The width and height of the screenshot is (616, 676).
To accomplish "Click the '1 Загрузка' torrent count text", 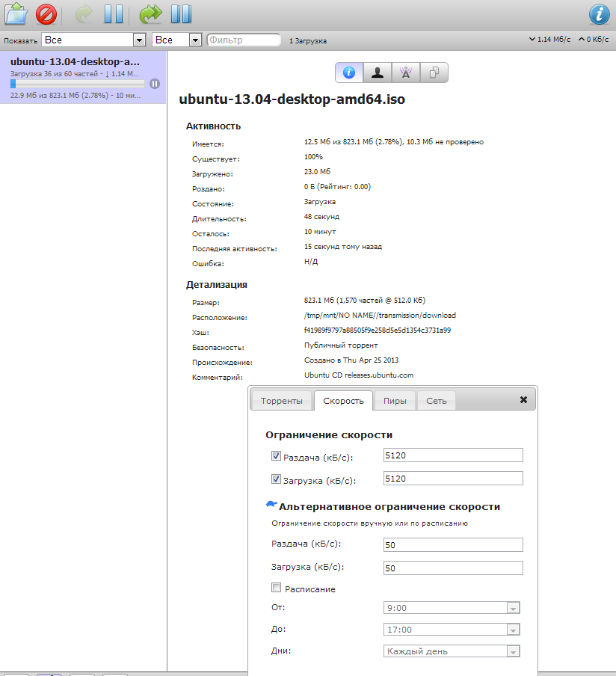I will click(308, 41).
